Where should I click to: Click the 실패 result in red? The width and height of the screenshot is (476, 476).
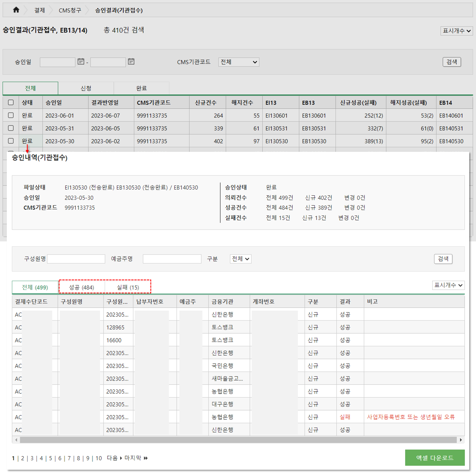[345, 417]
